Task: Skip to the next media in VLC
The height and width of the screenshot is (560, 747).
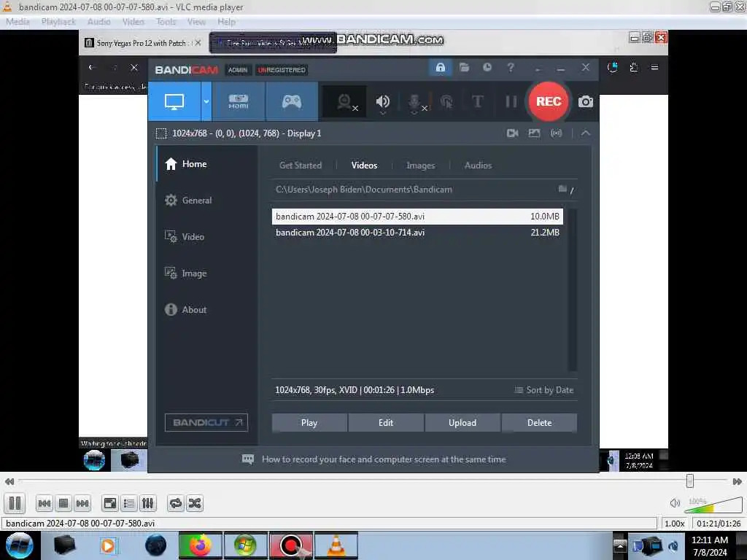Action: 82,503
